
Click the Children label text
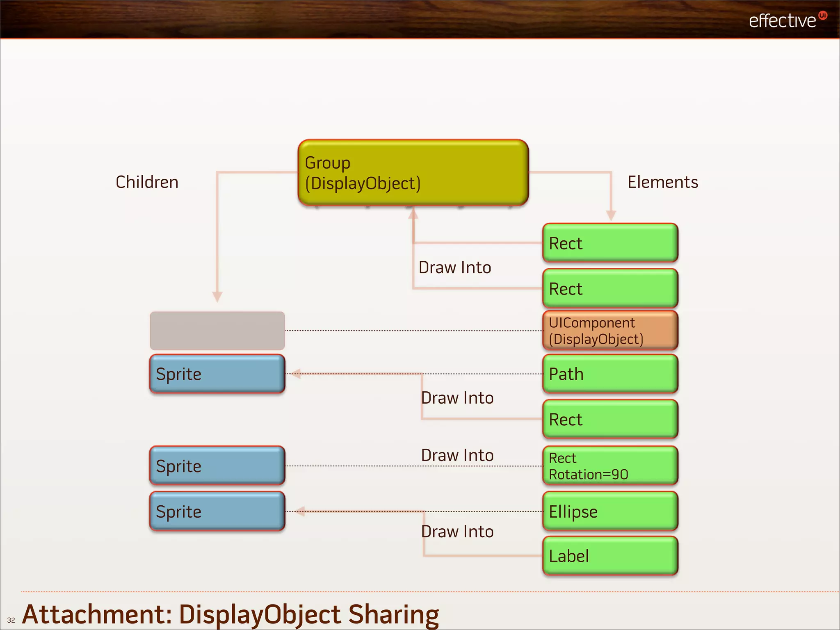[x=147, y=182]
